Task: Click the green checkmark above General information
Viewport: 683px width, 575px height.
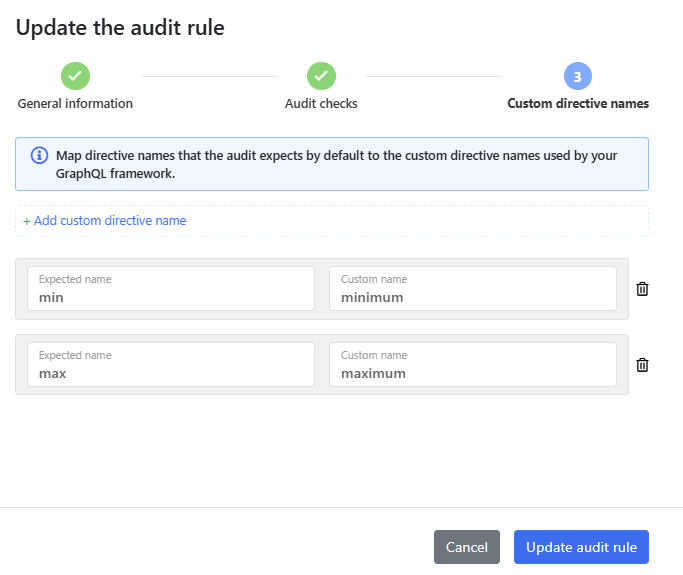Action: pyautogui.click(x=75, y=76)
